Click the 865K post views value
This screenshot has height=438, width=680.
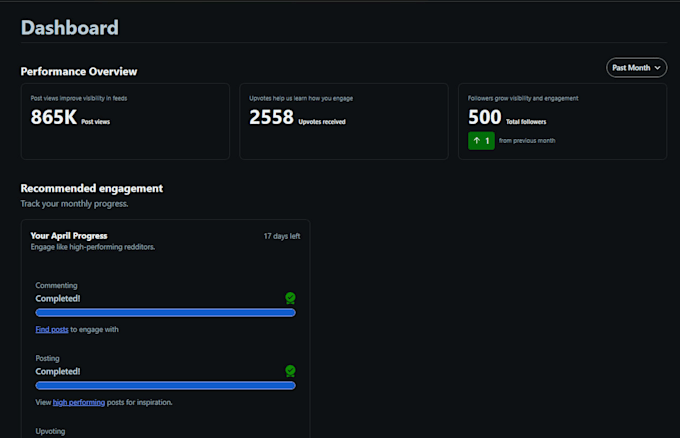[54, 117]
